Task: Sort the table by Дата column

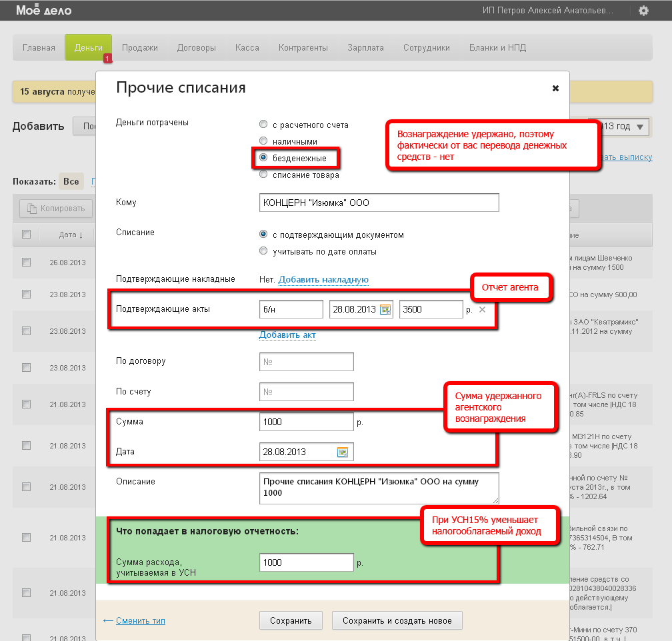Action: pyautogui.click(x=71, y=235)
